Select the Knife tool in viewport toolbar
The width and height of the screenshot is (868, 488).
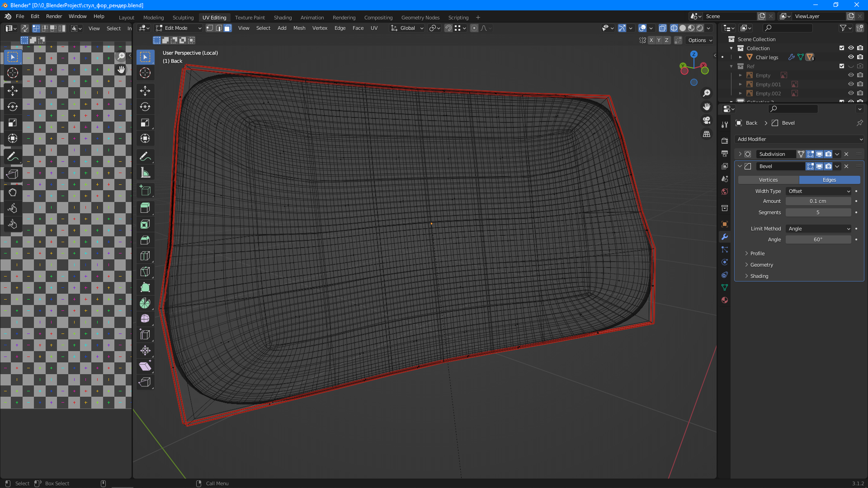(145, 272)
